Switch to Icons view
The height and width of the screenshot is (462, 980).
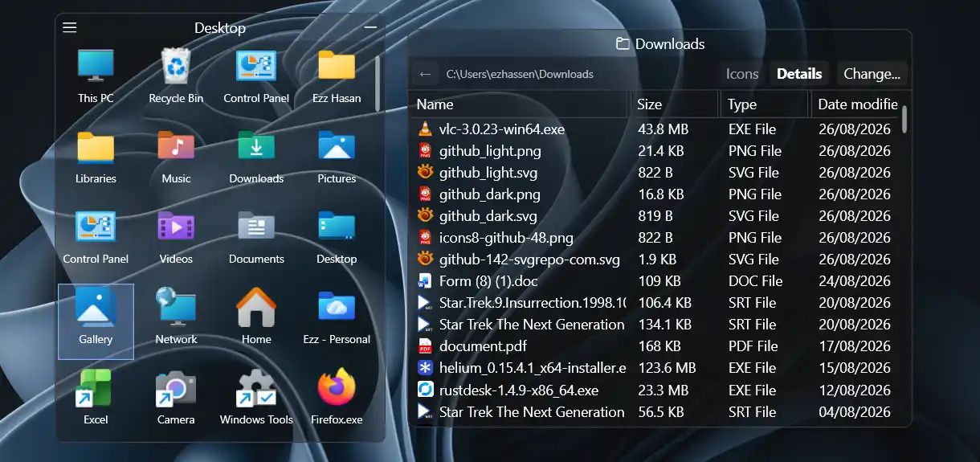742,74
